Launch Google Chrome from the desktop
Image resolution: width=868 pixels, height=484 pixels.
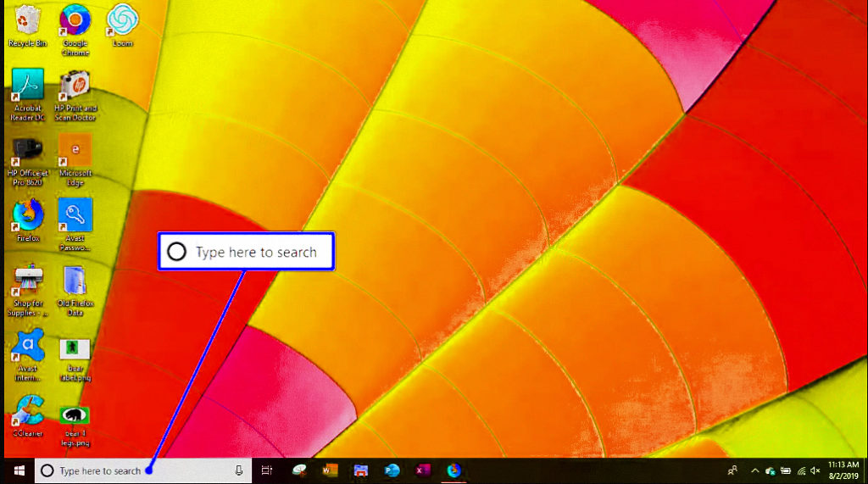tap(75, 30)
